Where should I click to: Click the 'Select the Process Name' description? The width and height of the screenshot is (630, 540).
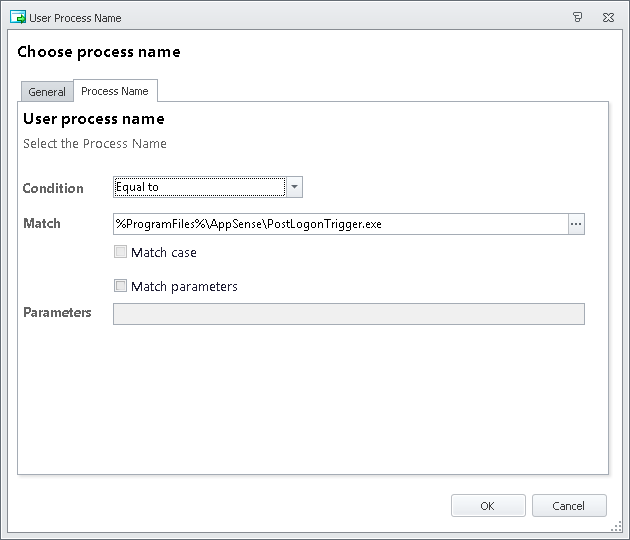coord(95,144)
